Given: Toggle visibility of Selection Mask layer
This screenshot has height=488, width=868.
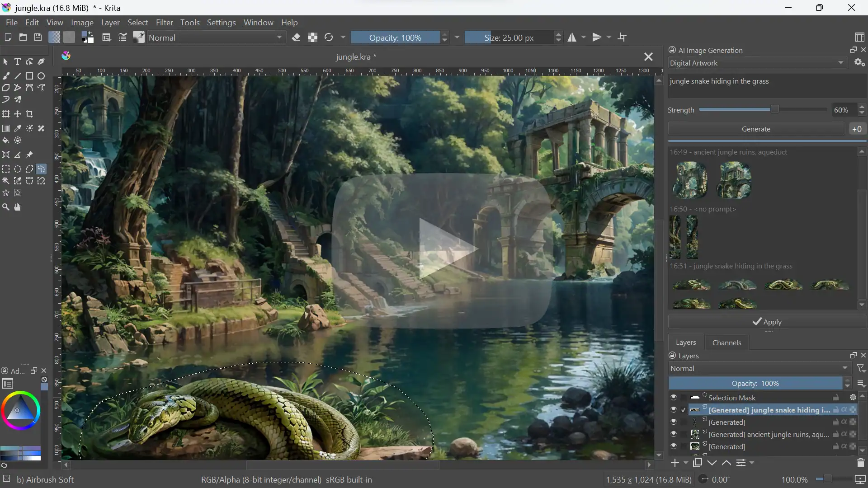Looking at the screenshot, I should tap(673, 398).
